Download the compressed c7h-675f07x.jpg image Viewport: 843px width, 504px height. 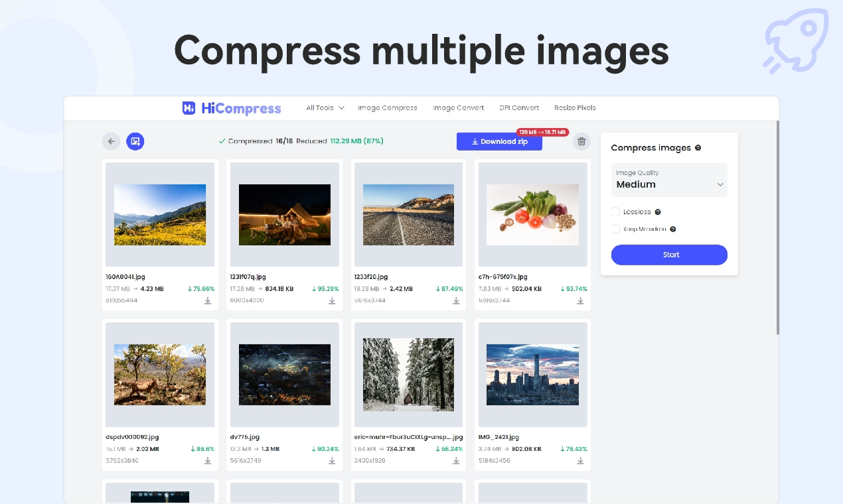click(x=579, y=300)
